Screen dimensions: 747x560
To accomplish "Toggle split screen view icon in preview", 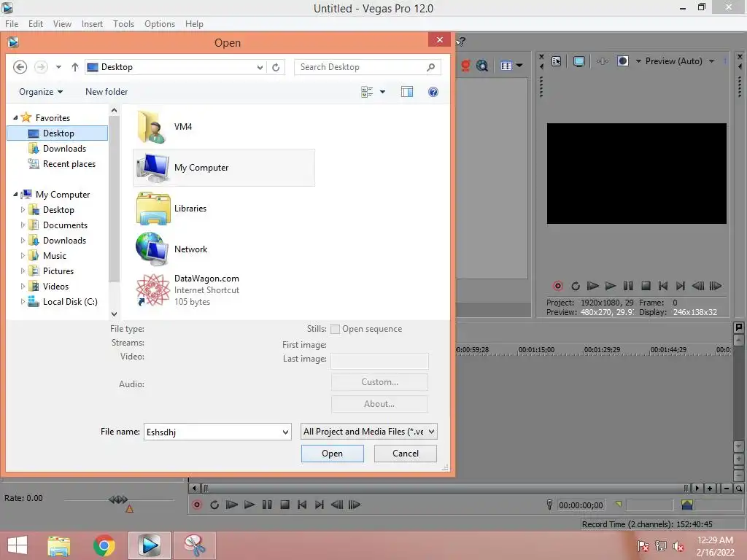I will [623, 61].
